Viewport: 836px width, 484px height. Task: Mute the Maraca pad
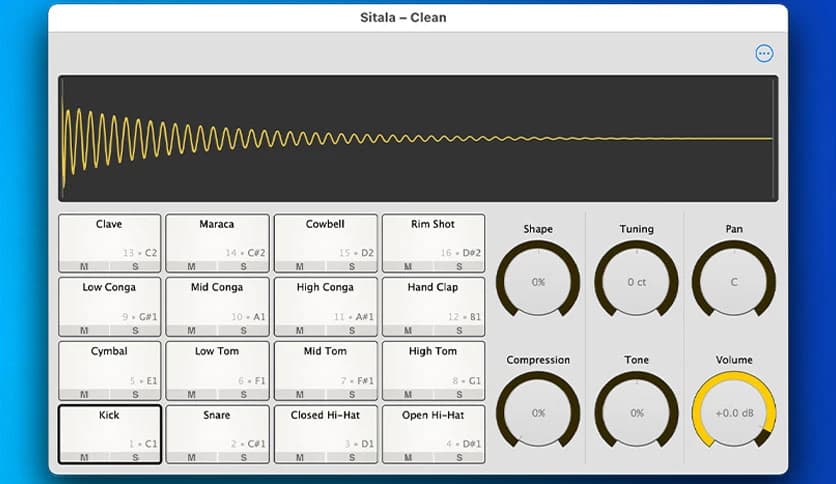click(x=191, y=267)
